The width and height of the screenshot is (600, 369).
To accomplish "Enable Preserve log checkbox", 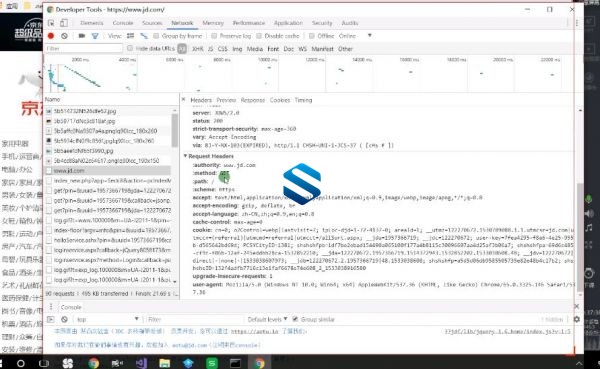I will coord(214,36).
